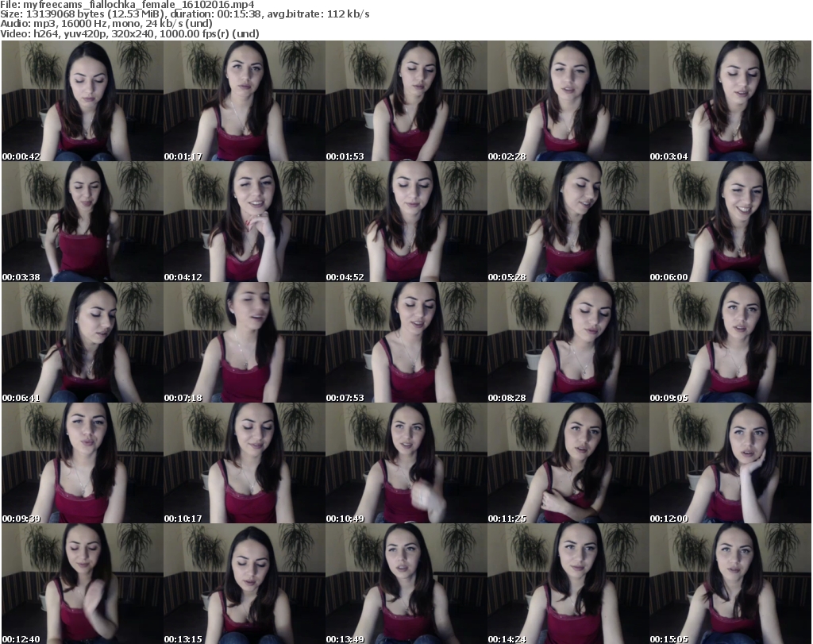This screenshot has height=644, width=813.
Task: Click the thumbnail marked 00:04:52
Action: click(x=406, y=222)
